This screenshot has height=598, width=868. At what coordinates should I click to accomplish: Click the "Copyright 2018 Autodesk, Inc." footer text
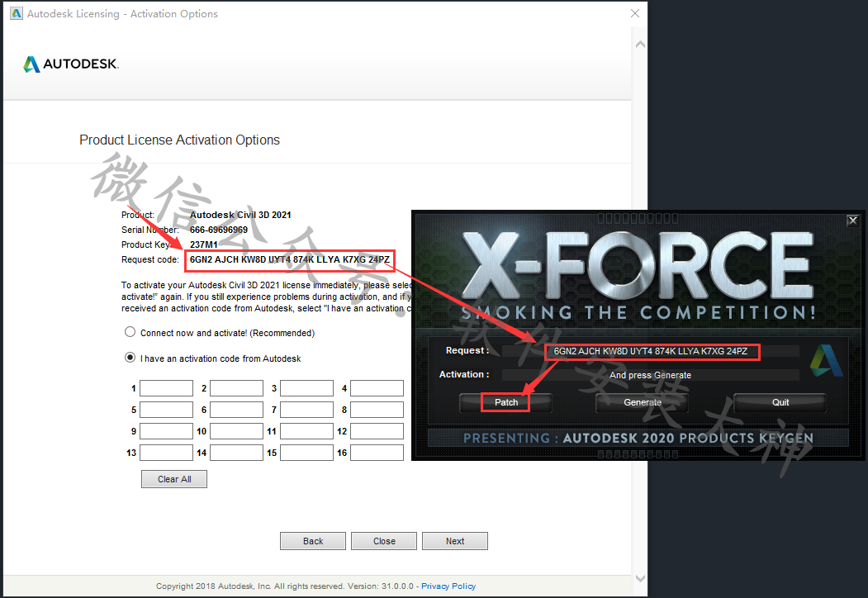tap(214, 586)
